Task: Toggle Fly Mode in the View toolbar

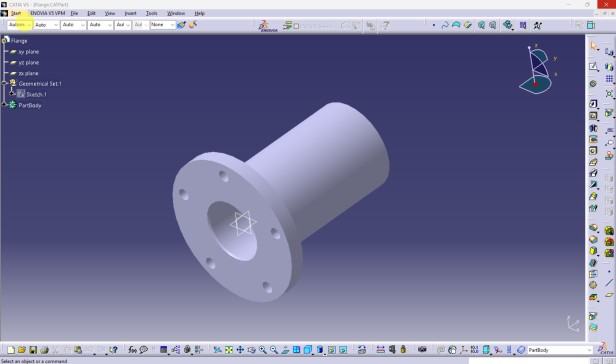Action: (x=217, y=349)
